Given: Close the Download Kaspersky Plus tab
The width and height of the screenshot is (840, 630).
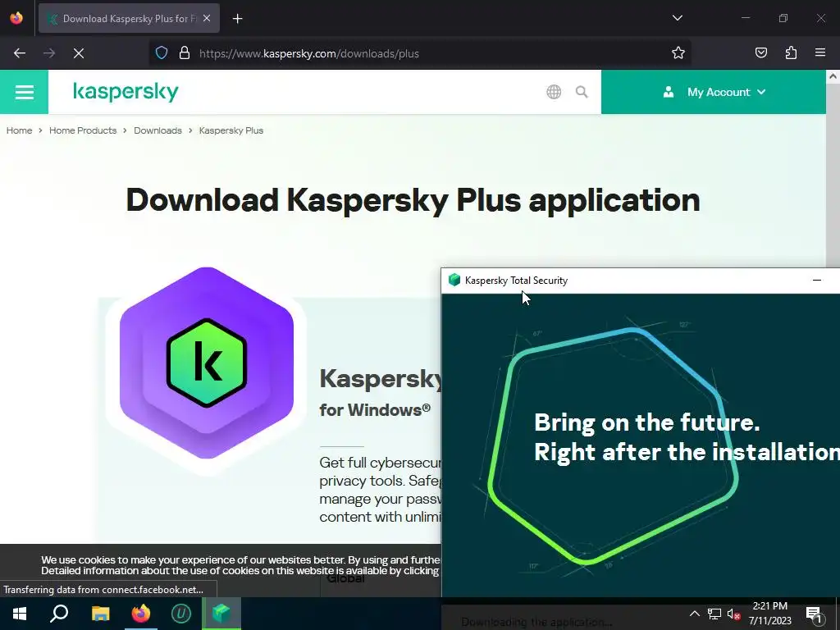Looking at the screenshot, I should tap(207, 18).
